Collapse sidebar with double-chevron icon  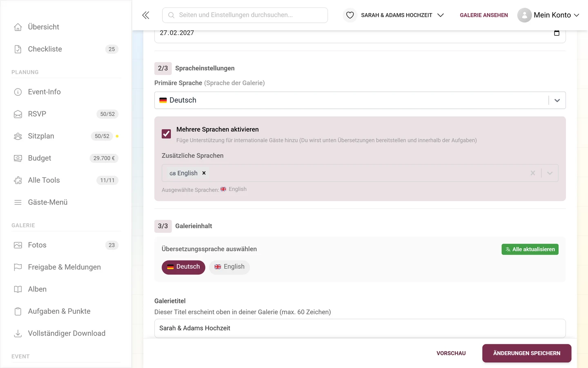146,15
